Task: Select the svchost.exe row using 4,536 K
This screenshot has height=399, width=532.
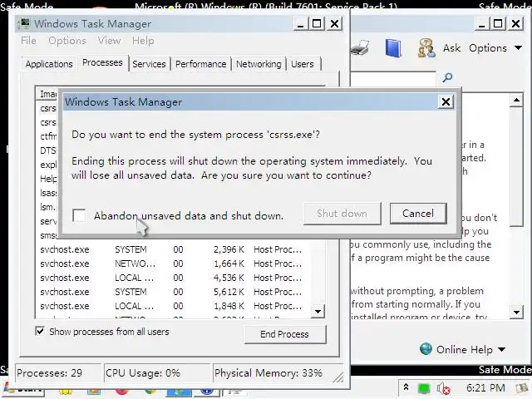Action: (172, 278)
